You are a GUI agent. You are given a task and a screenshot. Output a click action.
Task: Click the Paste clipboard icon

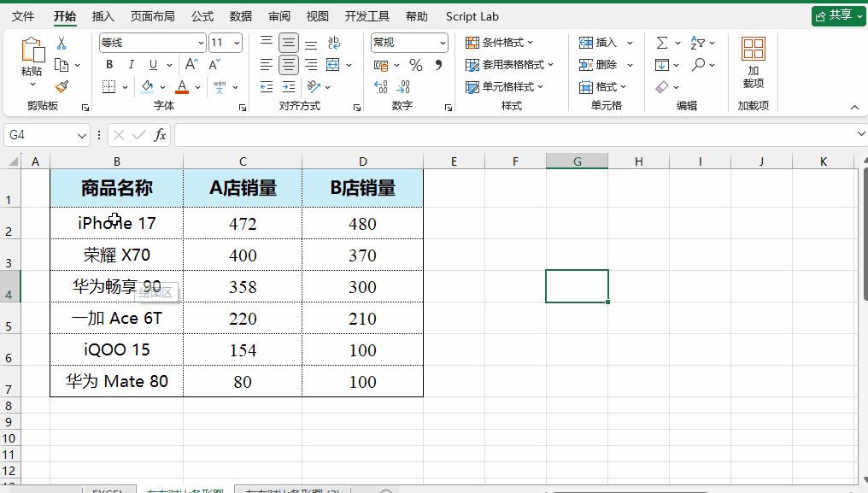(x=32, y=50)
